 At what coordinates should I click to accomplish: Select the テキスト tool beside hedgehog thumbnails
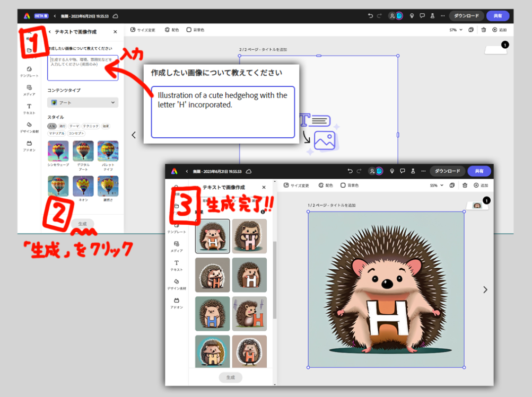pyautogui.click(x=177, y=265)
